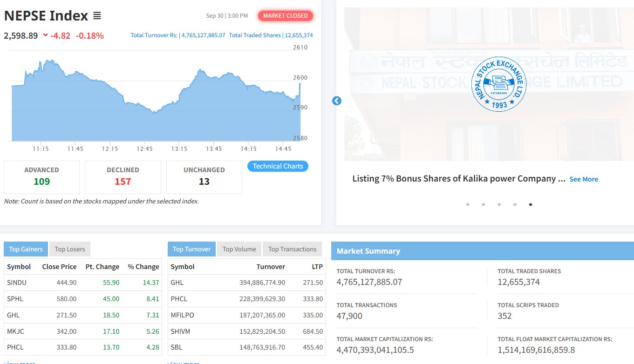
Task: Go to the first carousel slide dot
Action: (x=468, y=204)
